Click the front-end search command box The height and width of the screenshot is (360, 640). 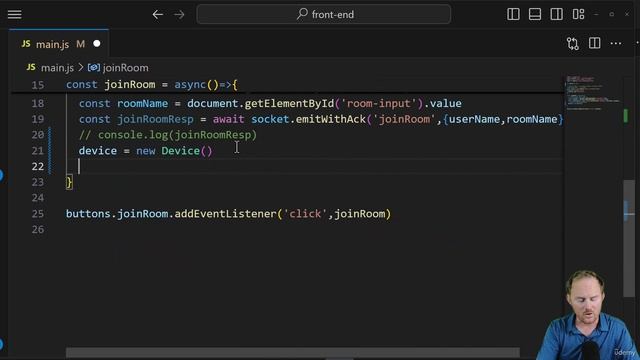pyautogui.click(x=324, y=14)
